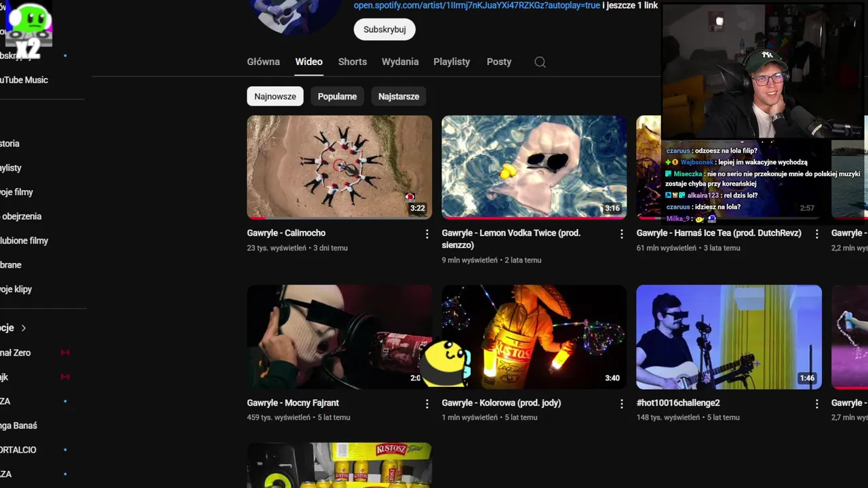The height and width of the screenshot is (488, 868).
Task: Open channel search magnifier icon
Action: coord(540,62)
